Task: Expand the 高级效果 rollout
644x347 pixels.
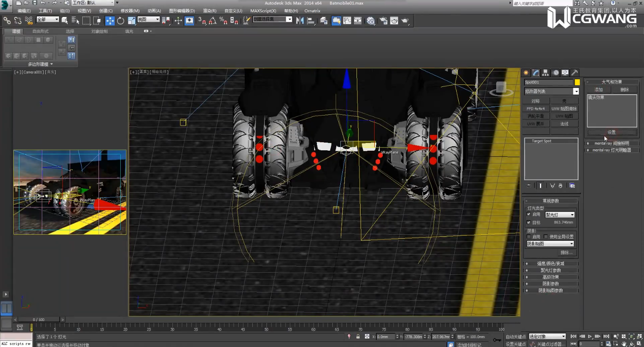Action: point(551,277)
